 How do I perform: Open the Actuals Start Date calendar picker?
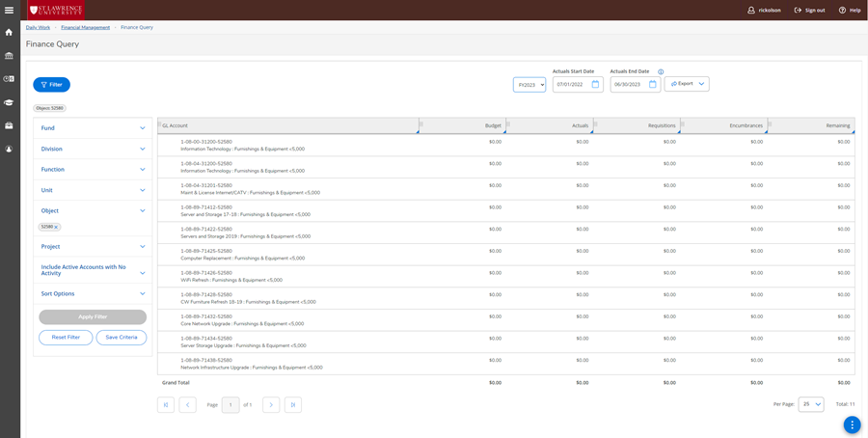pos(595,85)
